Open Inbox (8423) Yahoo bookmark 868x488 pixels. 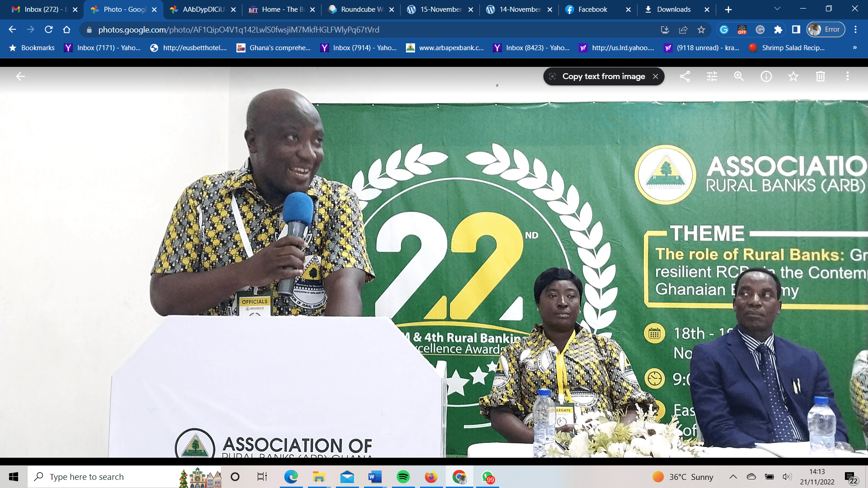click(x=532, y=48)
